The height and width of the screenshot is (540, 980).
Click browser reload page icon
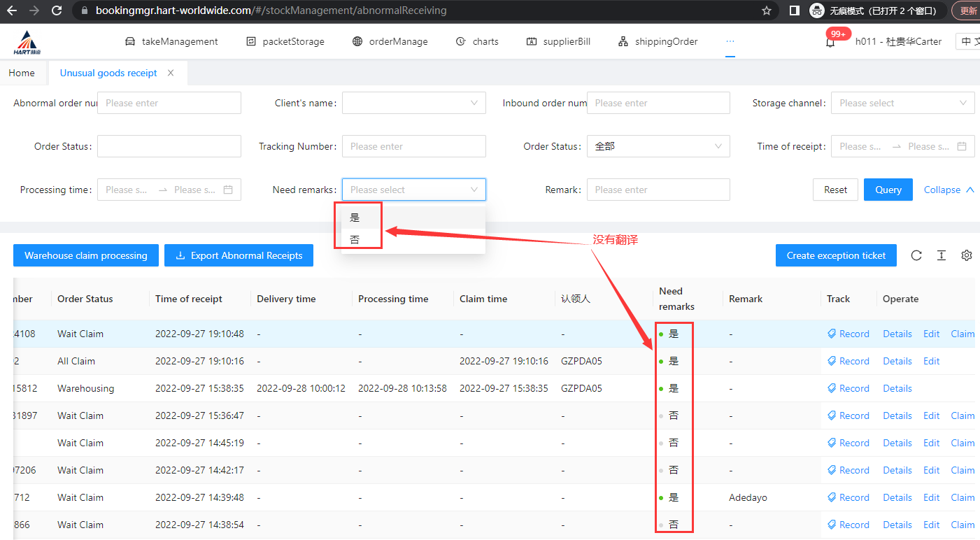click(x=57, y=10)
